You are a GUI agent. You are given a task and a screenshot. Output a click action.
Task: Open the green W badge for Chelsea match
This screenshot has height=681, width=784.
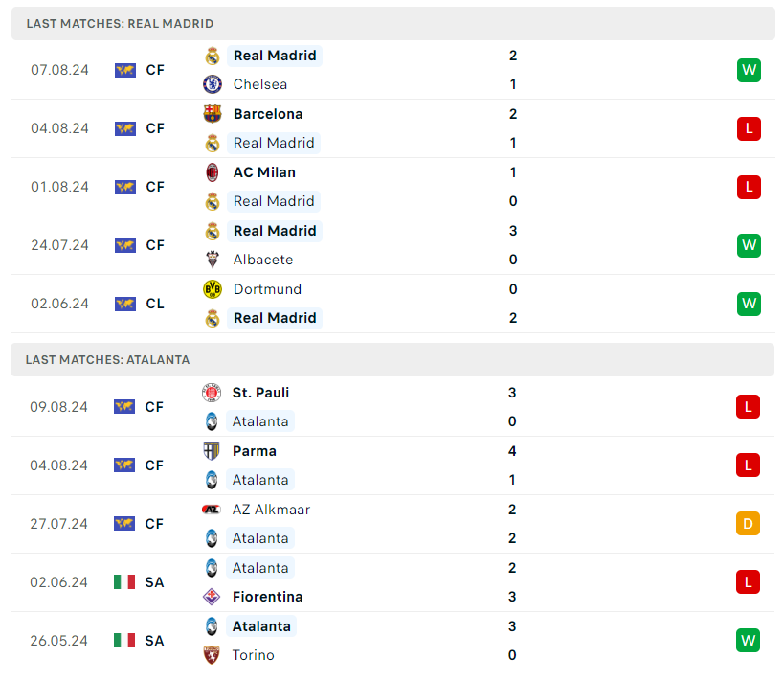pos(749,70)
